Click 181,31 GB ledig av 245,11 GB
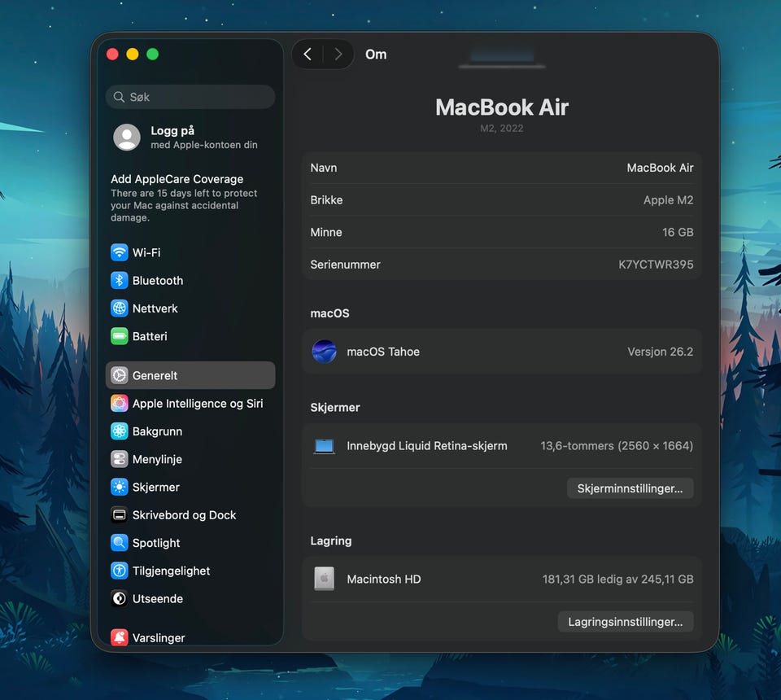 (x=617, y=579)
